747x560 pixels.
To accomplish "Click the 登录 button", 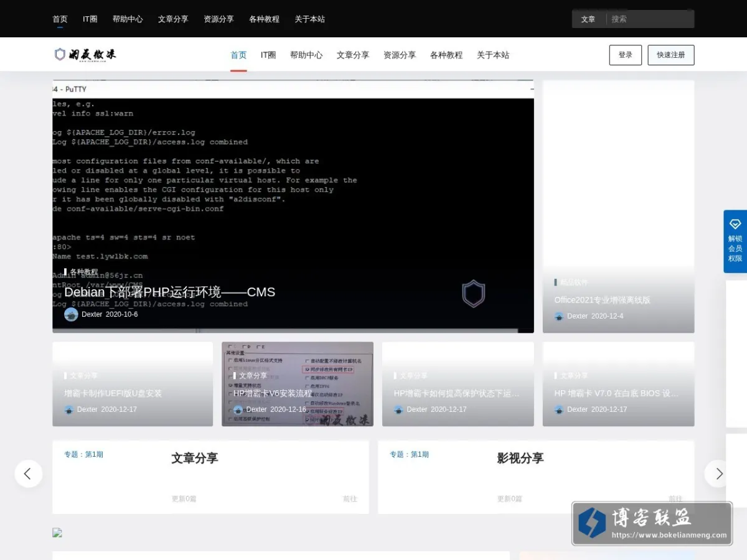I will click(x=626, y=55).
